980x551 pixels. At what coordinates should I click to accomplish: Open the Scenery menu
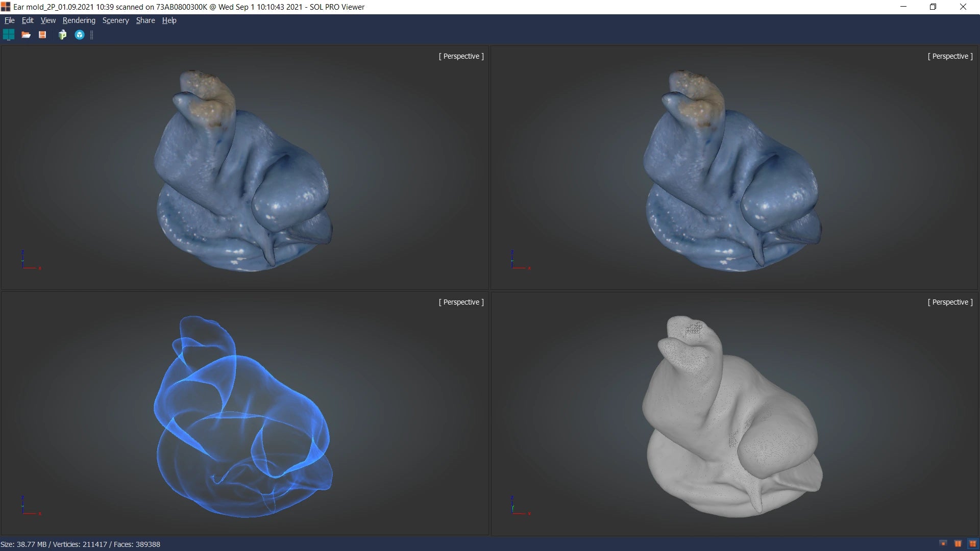tap(115, 20)
